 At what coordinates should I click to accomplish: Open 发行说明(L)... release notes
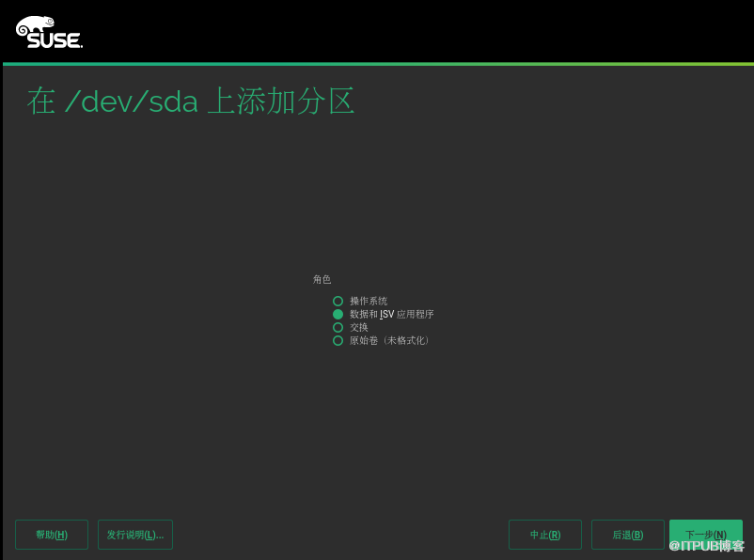point(135,535)
